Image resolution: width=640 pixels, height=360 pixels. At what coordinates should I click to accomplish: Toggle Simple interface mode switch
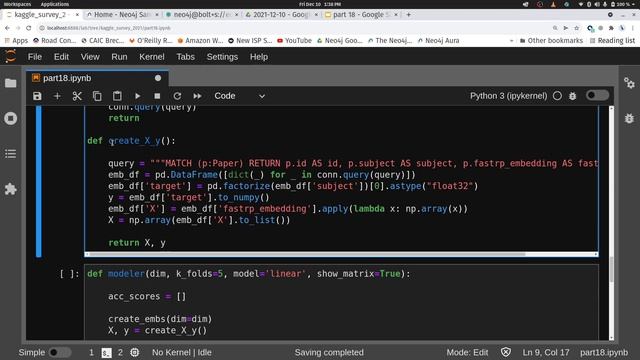(x=60, y=352)
